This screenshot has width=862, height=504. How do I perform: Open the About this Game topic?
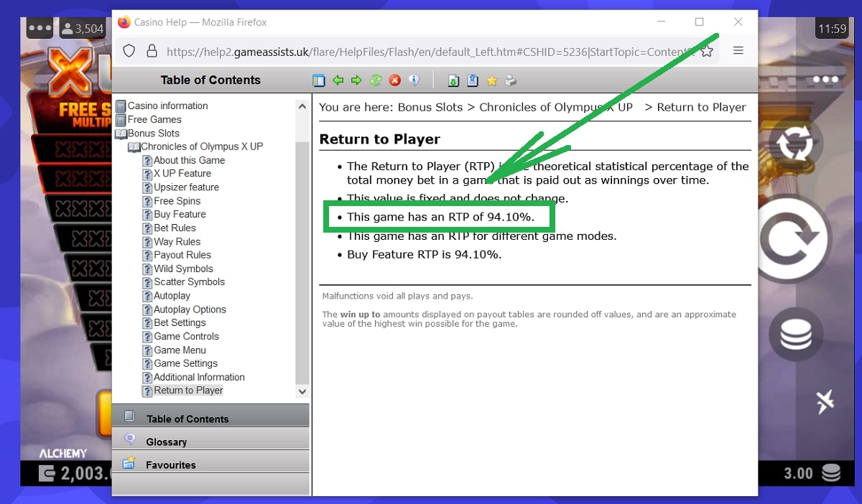190,160
